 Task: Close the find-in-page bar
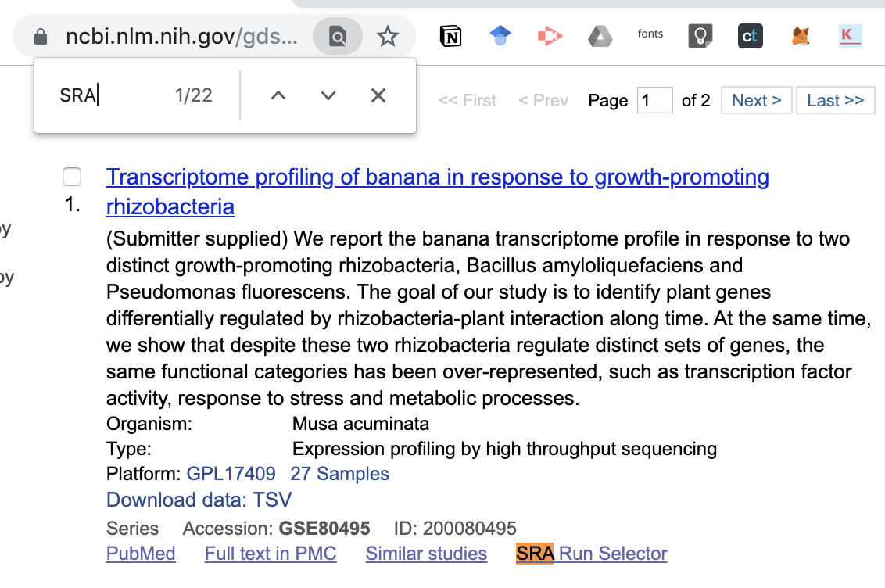[378, 95]
